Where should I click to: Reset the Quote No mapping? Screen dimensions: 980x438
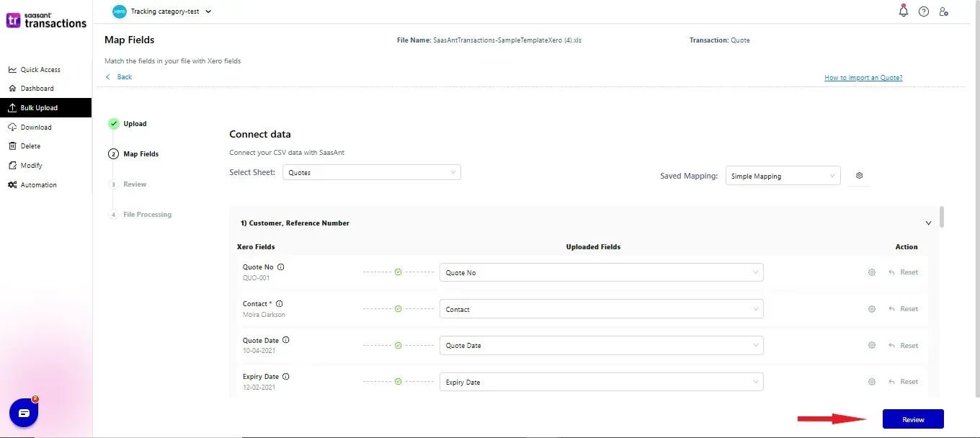coord(904,272)
